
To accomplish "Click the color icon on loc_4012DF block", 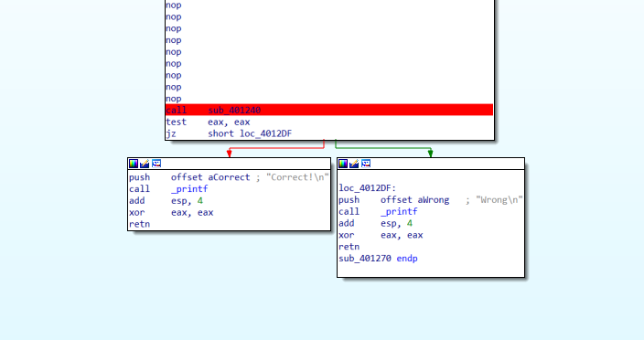I will [343, 164].
